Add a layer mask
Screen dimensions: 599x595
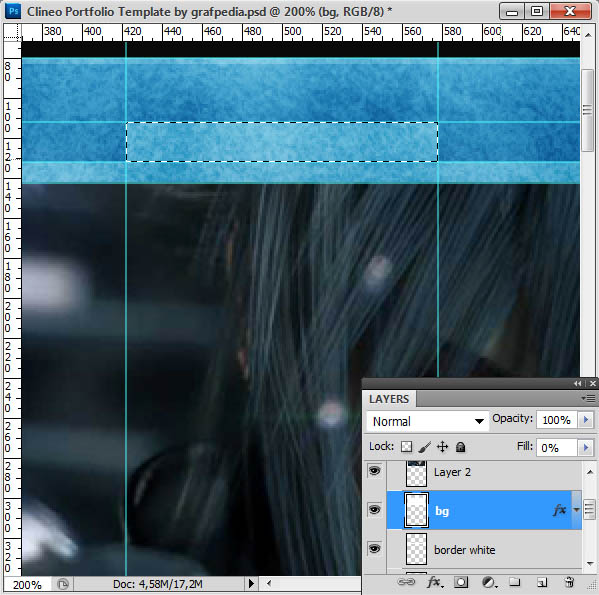click(x=461, y=582)
